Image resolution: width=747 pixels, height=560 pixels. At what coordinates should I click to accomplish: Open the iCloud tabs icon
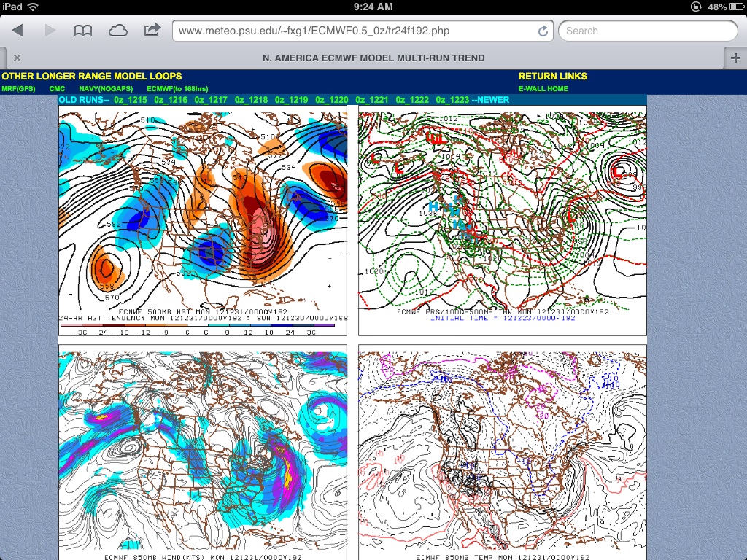117,31
